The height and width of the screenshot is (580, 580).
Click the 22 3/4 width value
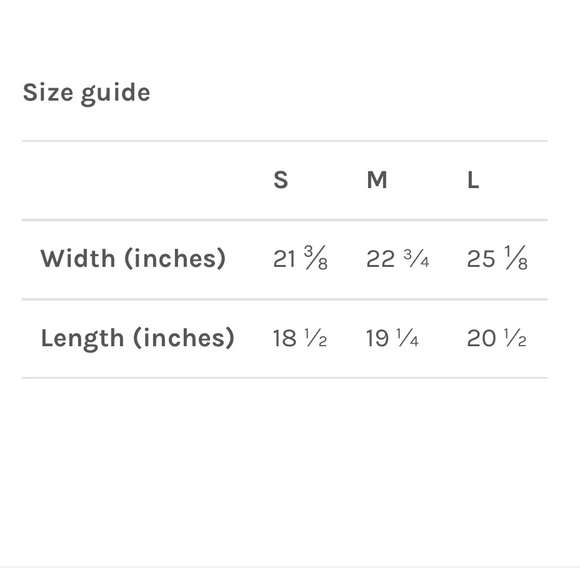click(x=398, y=259)
